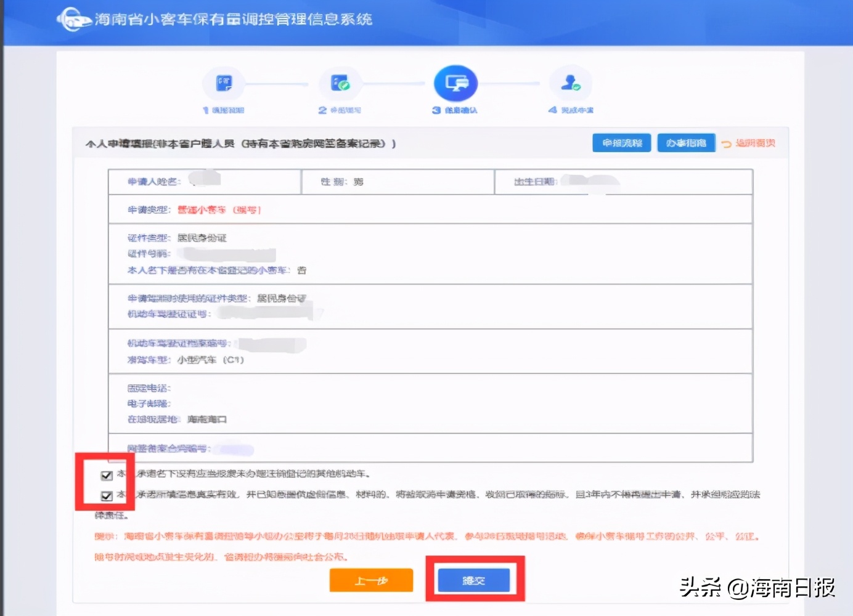Viewport: 853px width, 616px height.
Task: Select the step 2 application form icon
Action: coord(340,83)
